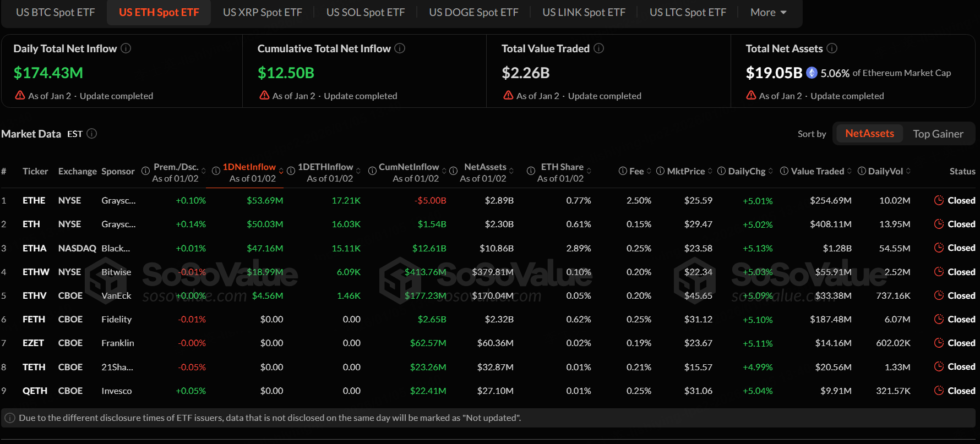Click info icon before 1DETHInflow column header
Screen dimensions: 980x444
click(x=291, y=171)
